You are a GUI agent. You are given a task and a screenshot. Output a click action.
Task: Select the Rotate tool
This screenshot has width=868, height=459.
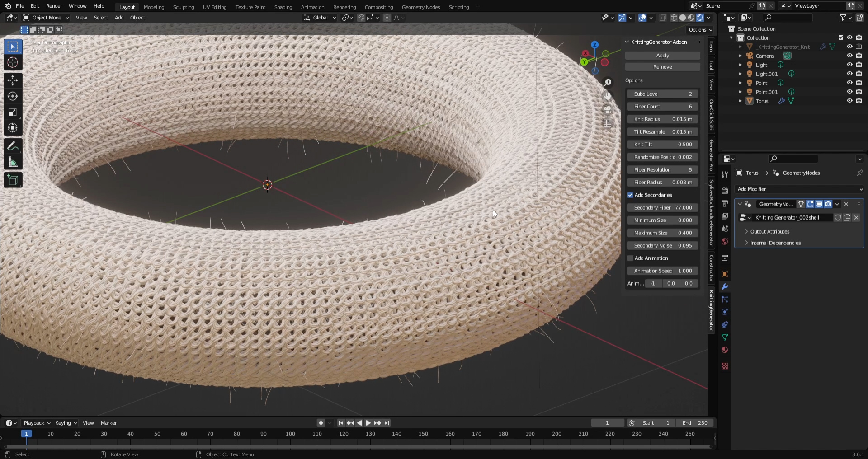pyautogui.click(x=12, y=96)
